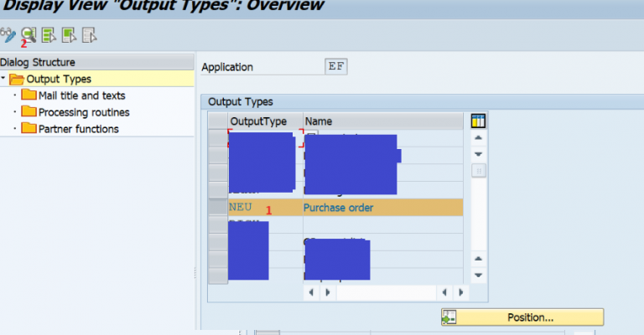
Task: Open Partner functions in the dialog structure
Action: 78,129
